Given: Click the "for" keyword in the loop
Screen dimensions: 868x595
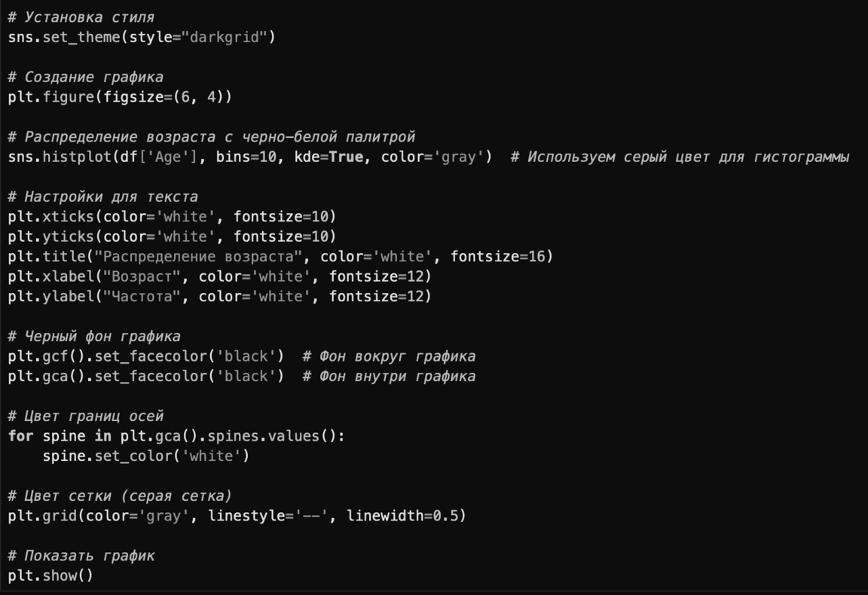Looking at the screenshot, I should 20,436.
